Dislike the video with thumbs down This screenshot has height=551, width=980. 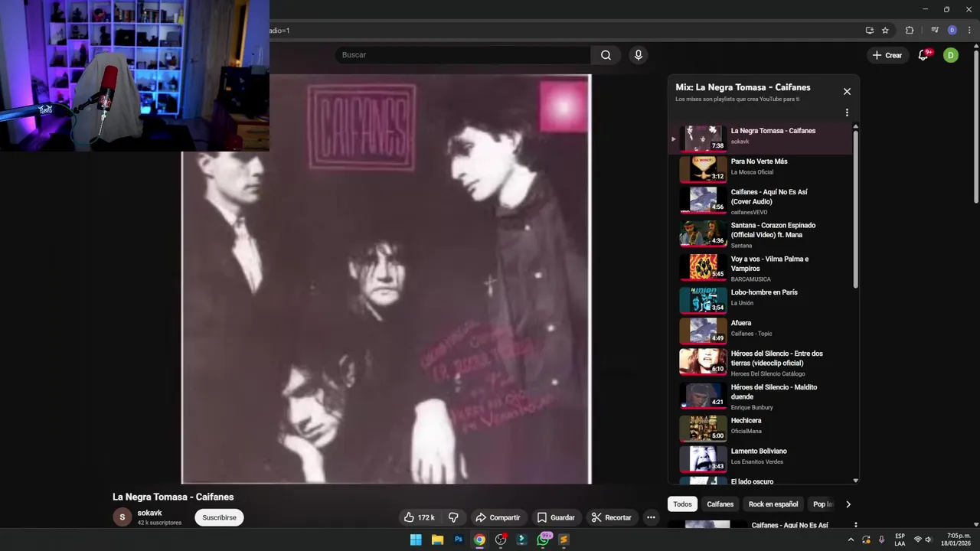pos(453,517)
